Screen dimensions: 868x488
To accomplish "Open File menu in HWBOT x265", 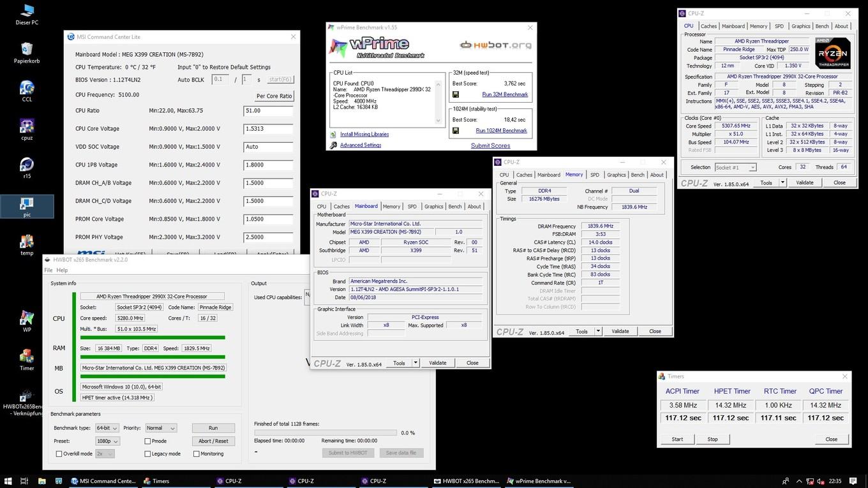I will [x=48, y=270].
